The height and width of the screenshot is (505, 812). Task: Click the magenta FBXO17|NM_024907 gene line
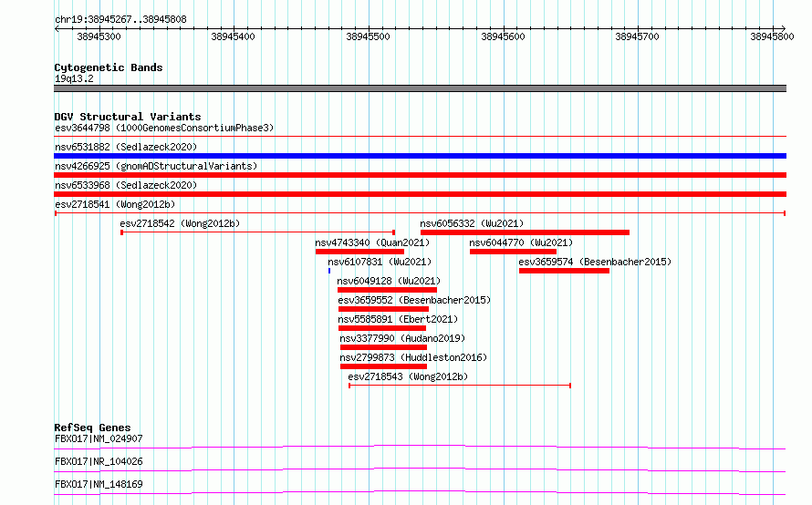point(420,447)
